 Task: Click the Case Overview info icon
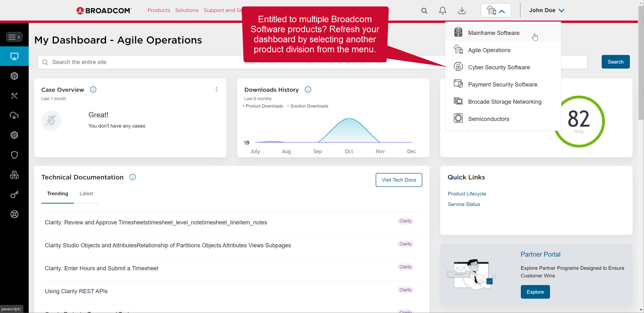[x=93, y=89]
